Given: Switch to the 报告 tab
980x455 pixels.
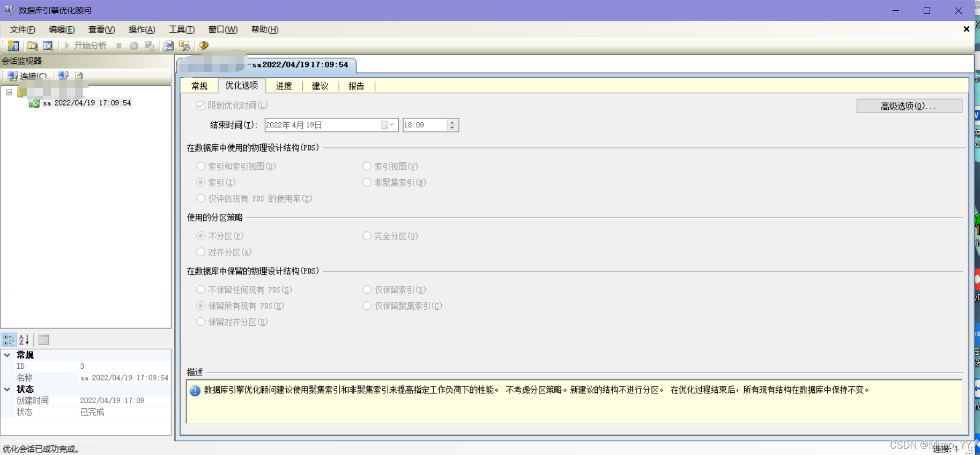Looking at the screenshot, I should 357,86.
